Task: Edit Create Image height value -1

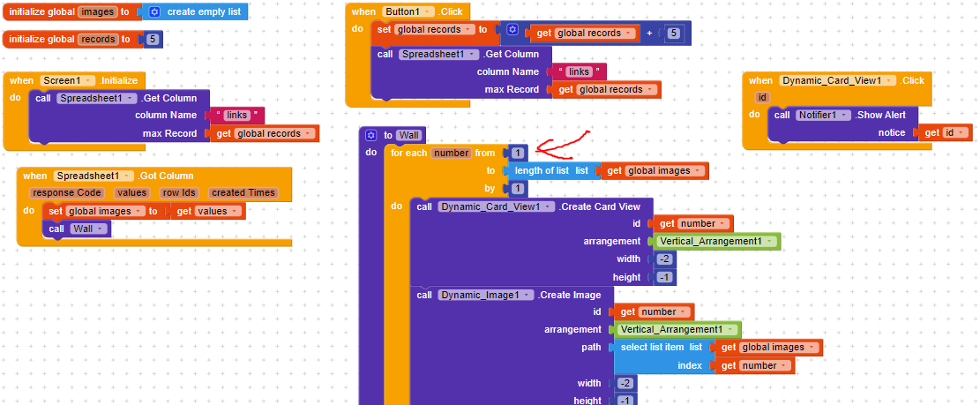Action: (624, 401)
